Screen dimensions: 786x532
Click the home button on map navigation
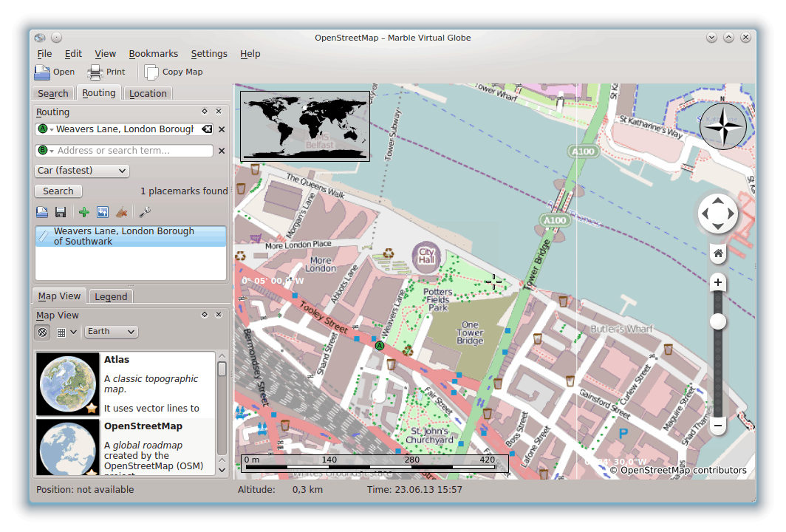tap(717, 253)
